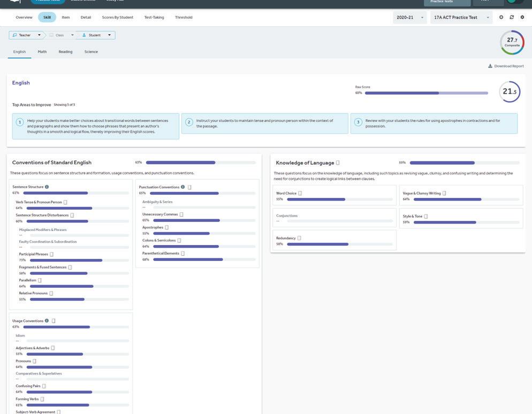Open the Threshold tab
Screen dimensions: 532x414
point(184,17)
